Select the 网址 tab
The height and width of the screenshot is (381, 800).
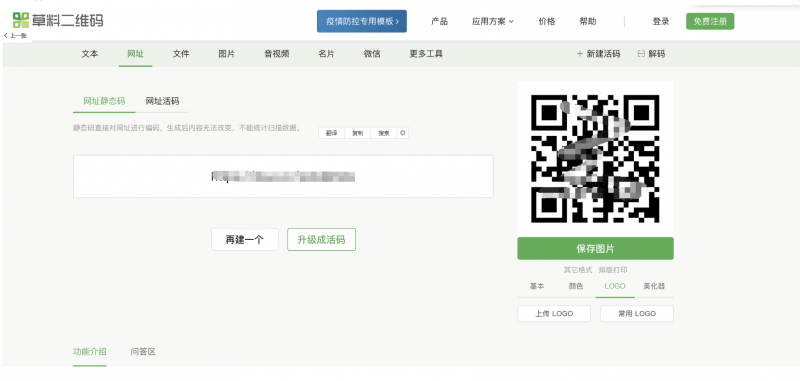click(x=135, y=54)
